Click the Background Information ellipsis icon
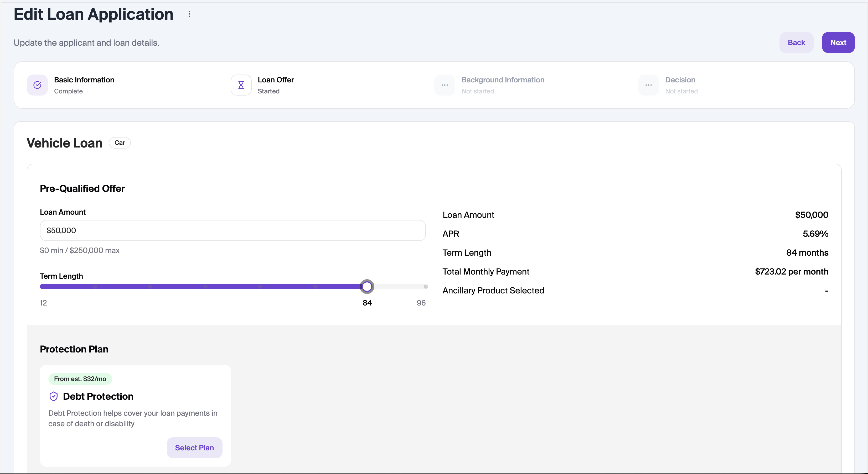This screenshot has height=474, width=868. (x=445, y=85)
